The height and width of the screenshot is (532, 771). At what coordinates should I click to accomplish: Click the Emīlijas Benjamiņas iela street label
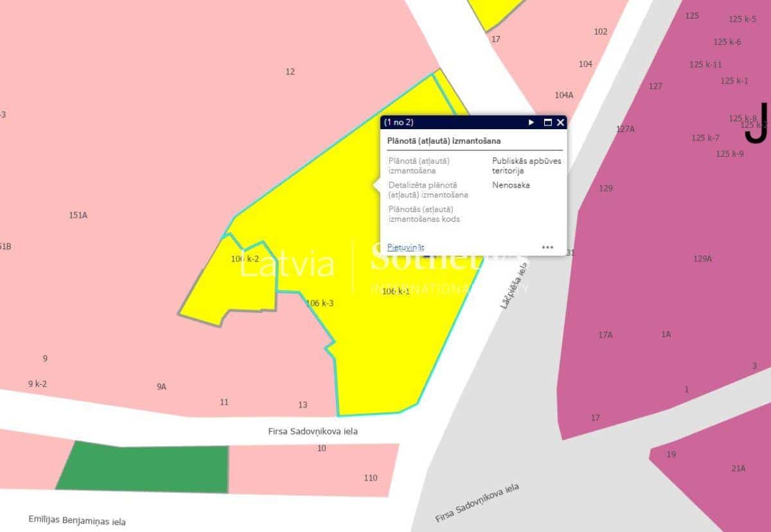[77, 520]
